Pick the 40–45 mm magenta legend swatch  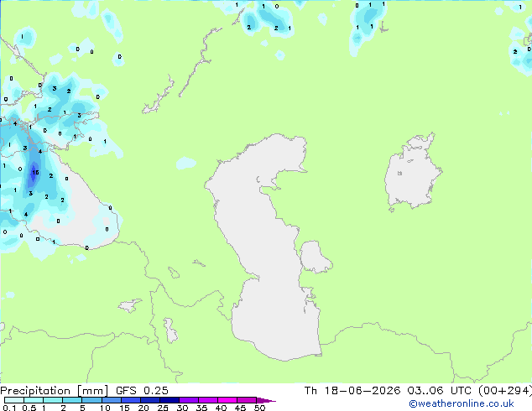pyautogui.click(x=227, y=400)
